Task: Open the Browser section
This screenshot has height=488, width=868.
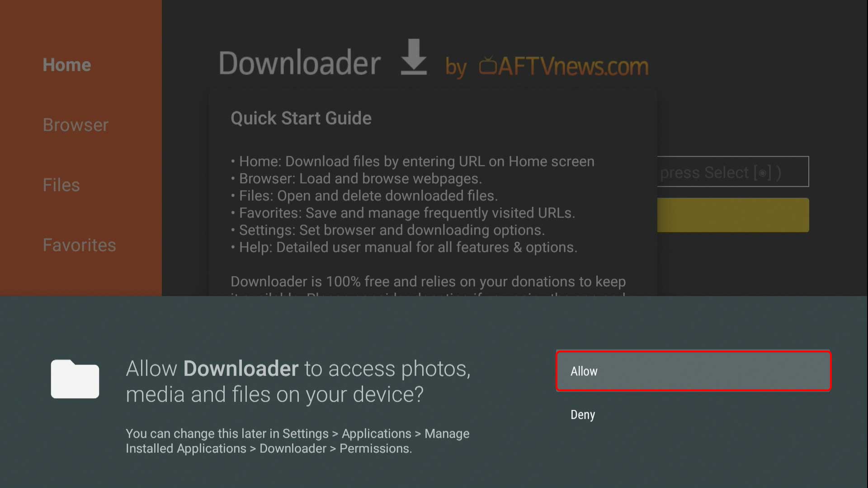Action: coord(75,125)
